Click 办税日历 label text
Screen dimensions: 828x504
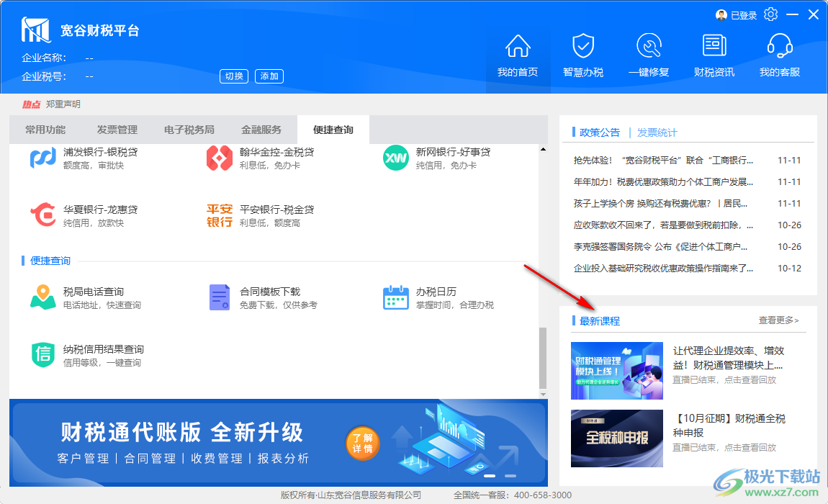tap(436, 292)
